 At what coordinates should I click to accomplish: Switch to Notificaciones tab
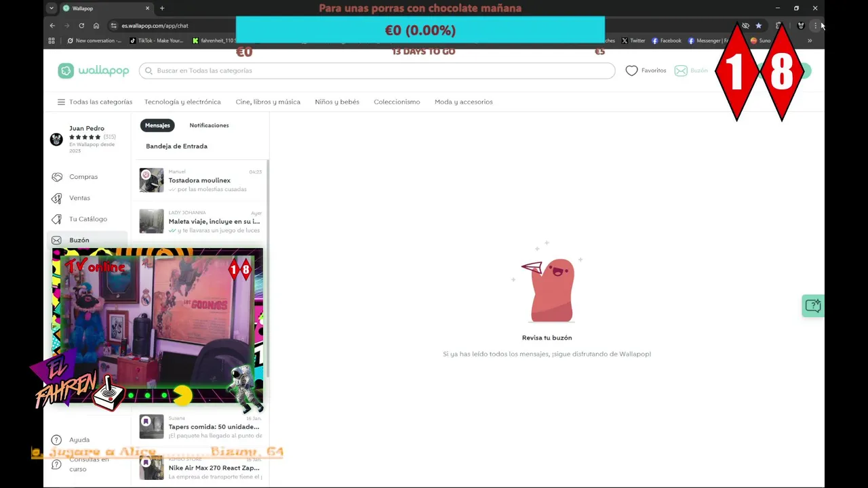[x=209, y=125]
